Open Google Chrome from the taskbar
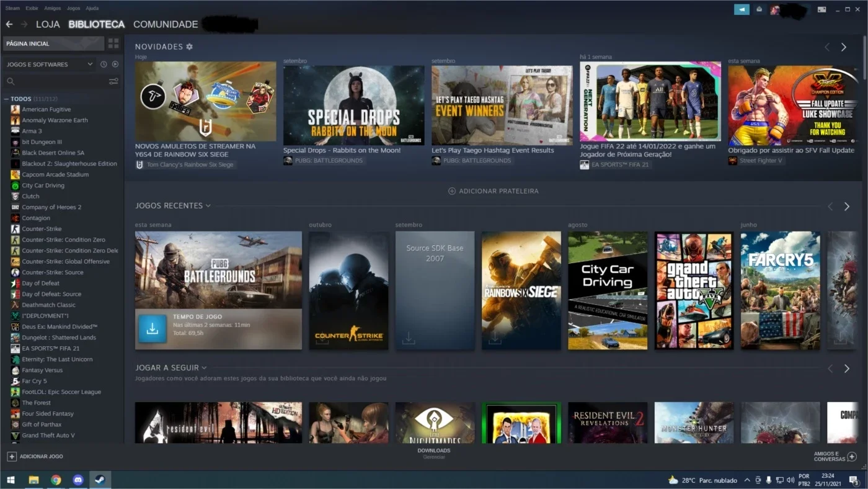 (x=56, y=480)
